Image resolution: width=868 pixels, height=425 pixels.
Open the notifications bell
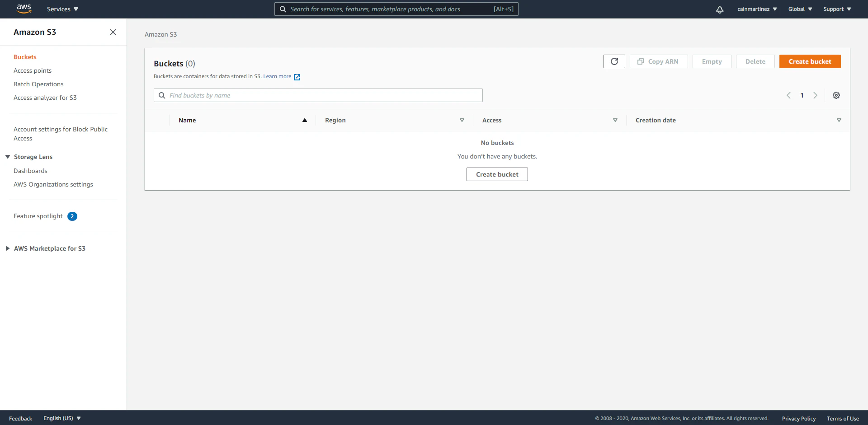[720, 9]
